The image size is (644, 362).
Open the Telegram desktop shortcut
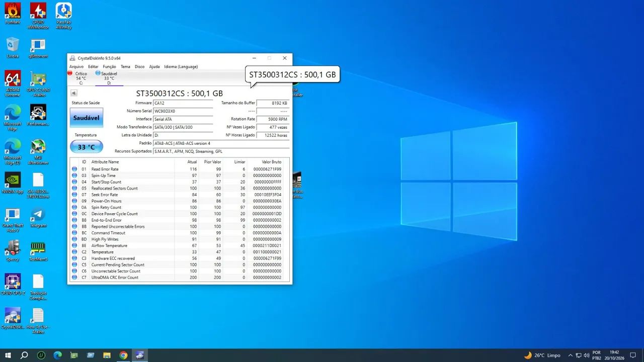[x=38, y=217]
